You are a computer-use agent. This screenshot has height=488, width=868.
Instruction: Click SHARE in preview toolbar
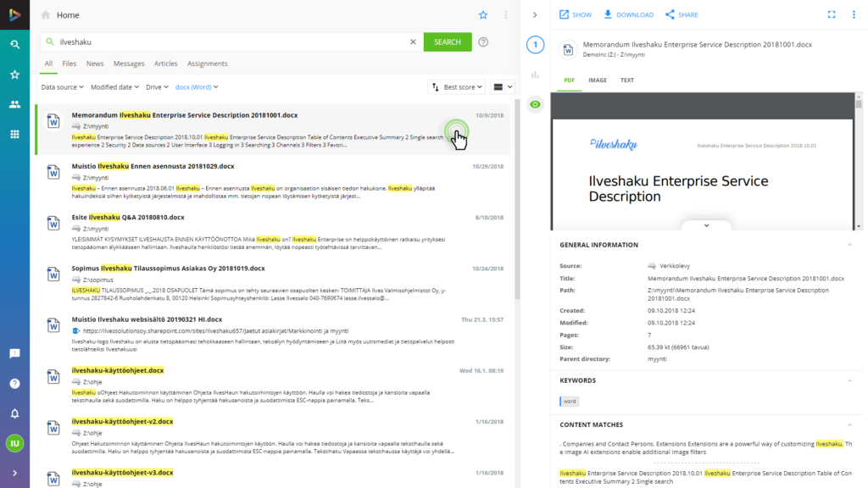click(x=682, y=15)
